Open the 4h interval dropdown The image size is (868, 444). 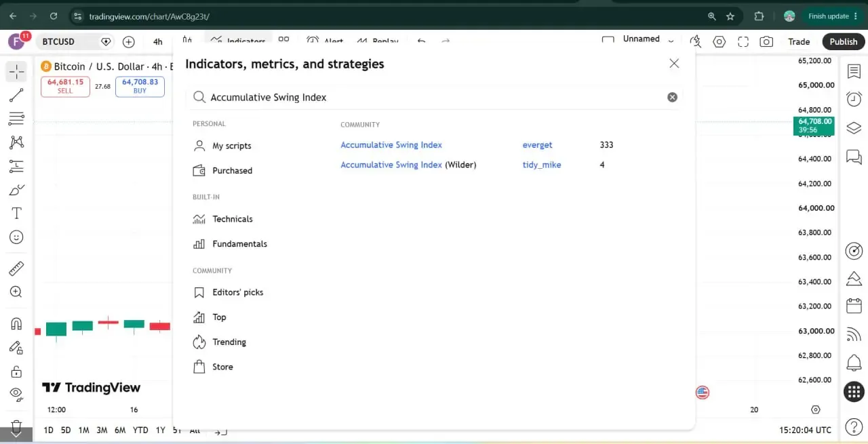158,42
